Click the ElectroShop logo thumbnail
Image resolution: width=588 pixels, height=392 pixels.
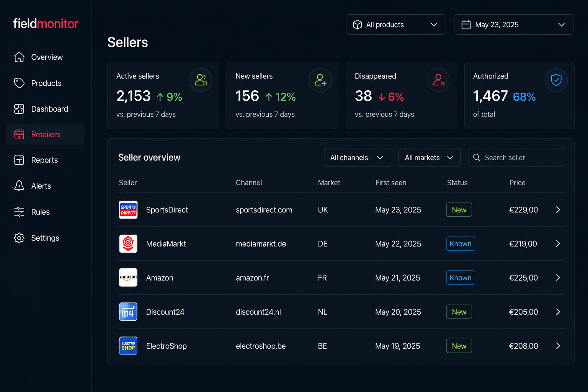click(x=128, y=346)
